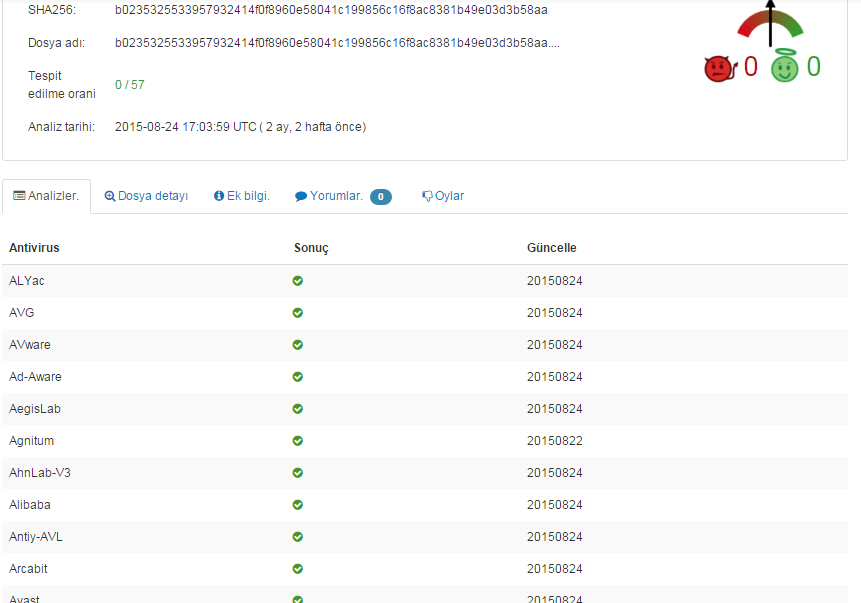Click the green checkmark in Arcabit row
This screenshot has height=603, width=861.
tap(298, 569)
